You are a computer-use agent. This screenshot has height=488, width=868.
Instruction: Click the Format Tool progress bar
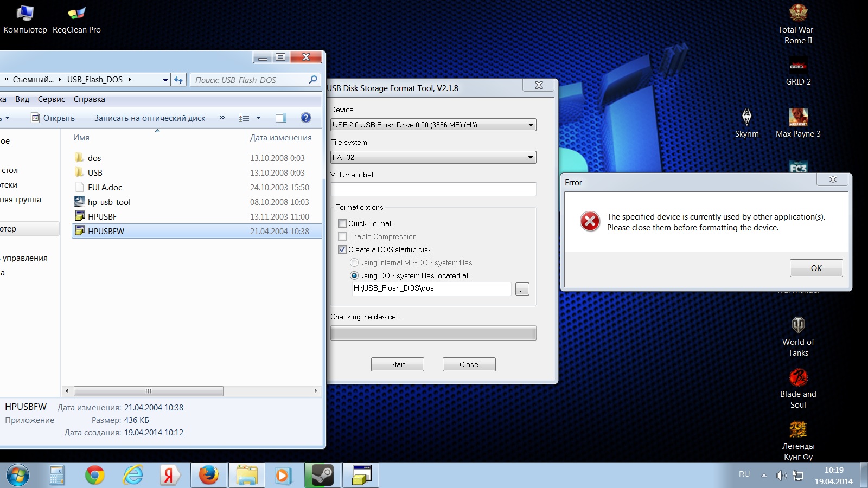point(433,333)
